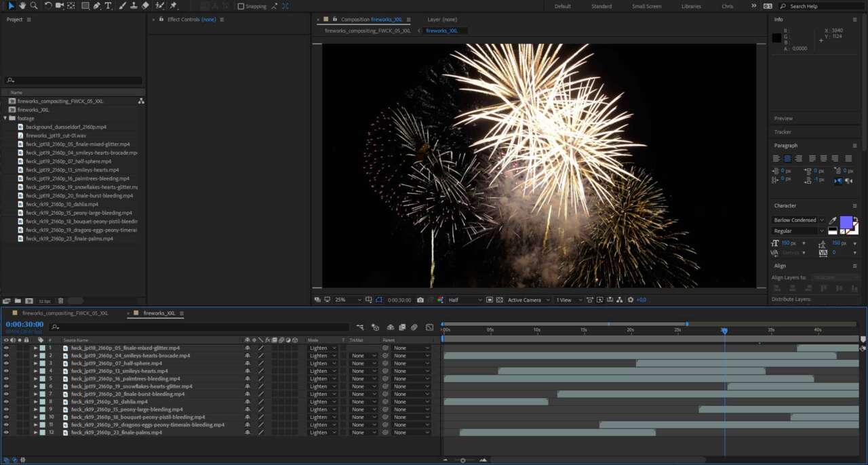
Task: Select the Hand tool
Action: 22,6
